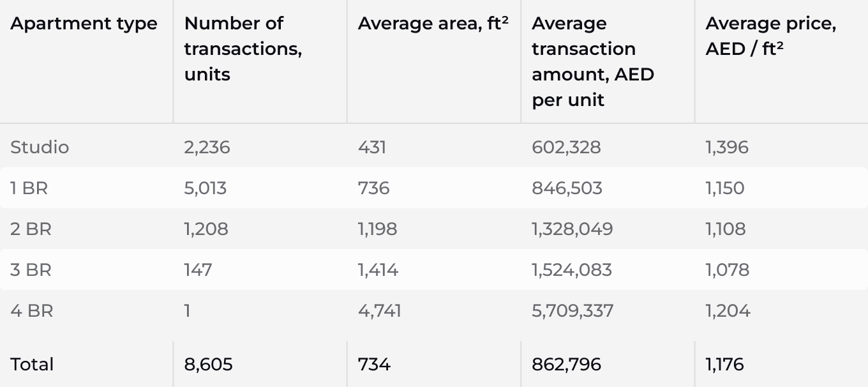The width and height of the screenshot is (868, 387).
Task: Select the 1 BR row label
Action: point(29,188)
